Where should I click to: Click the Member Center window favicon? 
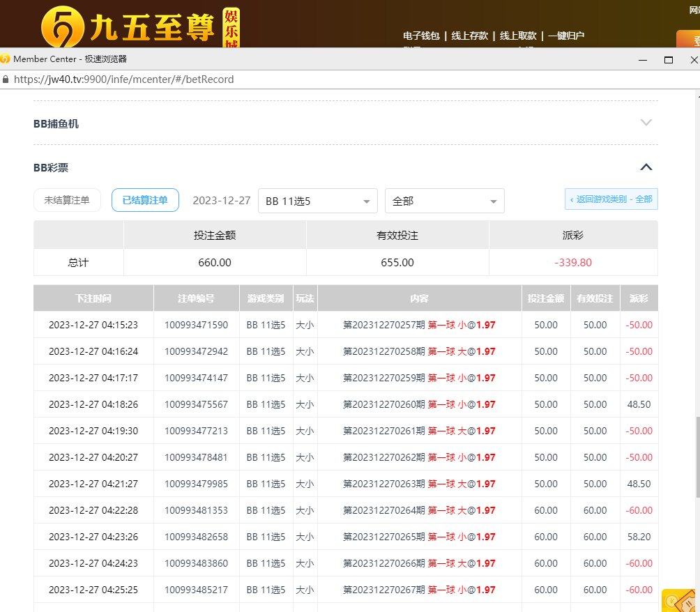(6, 59)
